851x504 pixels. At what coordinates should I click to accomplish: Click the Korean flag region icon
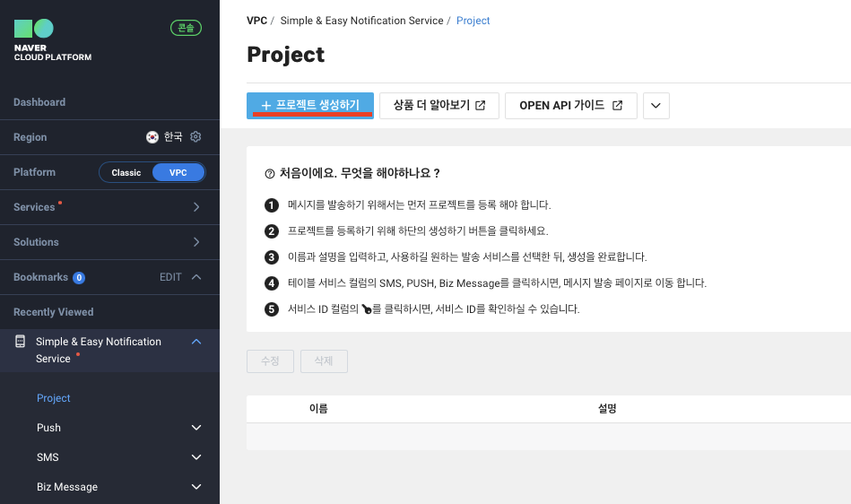pyautogui.click(x=152, y=137)
